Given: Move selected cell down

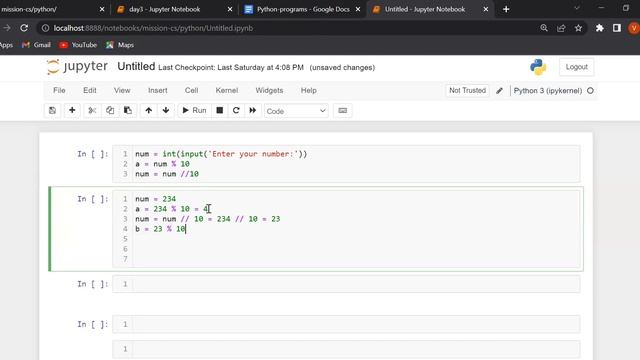Looking at the screenshot, I should (166, 111).
